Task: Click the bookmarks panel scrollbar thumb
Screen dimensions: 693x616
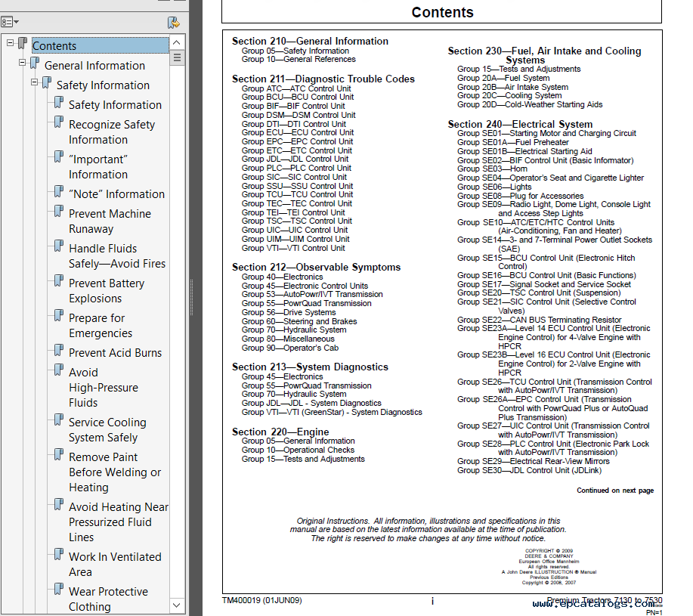Action: click(x=177, y=57)
